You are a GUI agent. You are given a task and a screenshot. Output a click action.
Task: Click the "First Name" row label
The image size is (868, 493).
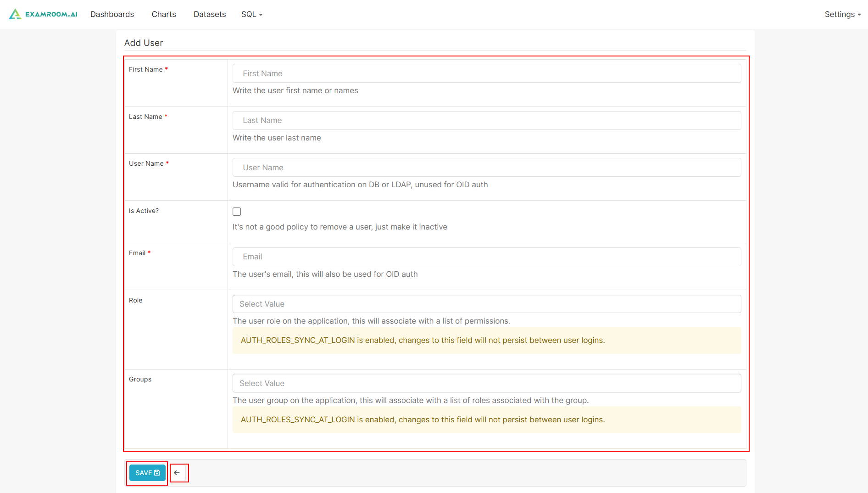click(x=145, y=69)
